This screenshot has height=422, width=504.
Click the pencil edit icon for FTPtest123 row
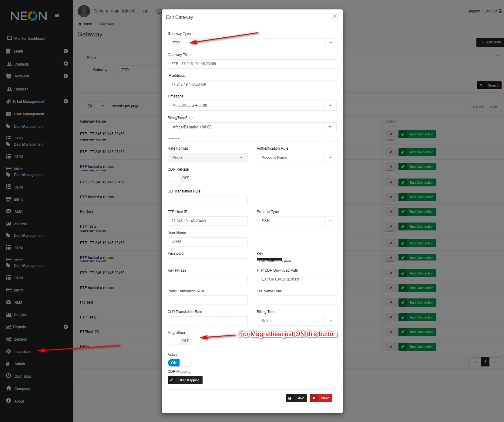391,332
